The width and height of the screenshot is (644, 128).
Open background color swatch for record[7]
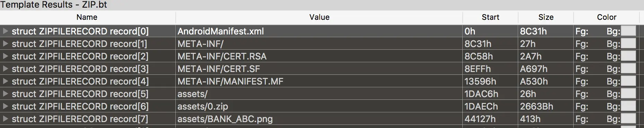pos(628,119)
